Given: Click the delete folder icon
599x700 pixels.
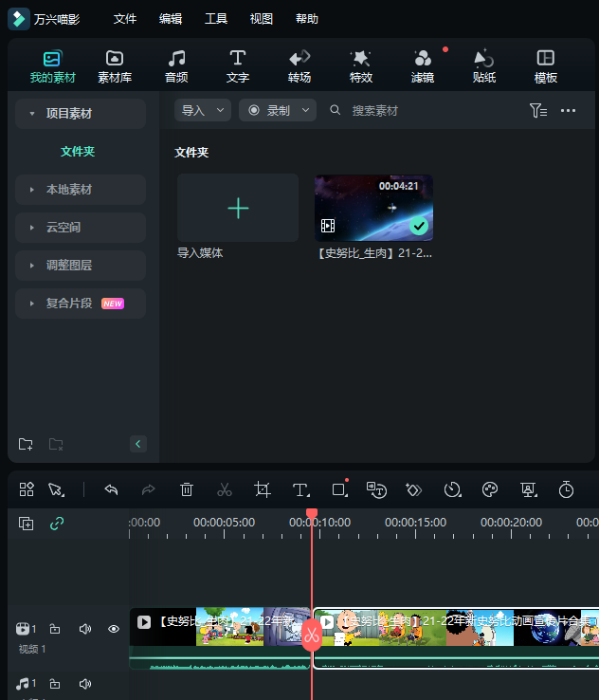Looking at the screenshot, I should [56, 444].
